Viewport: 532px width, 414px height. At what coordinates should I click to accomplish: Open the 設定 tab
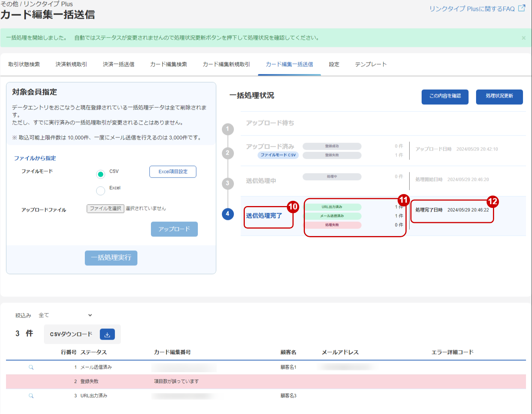pos(334,65)
